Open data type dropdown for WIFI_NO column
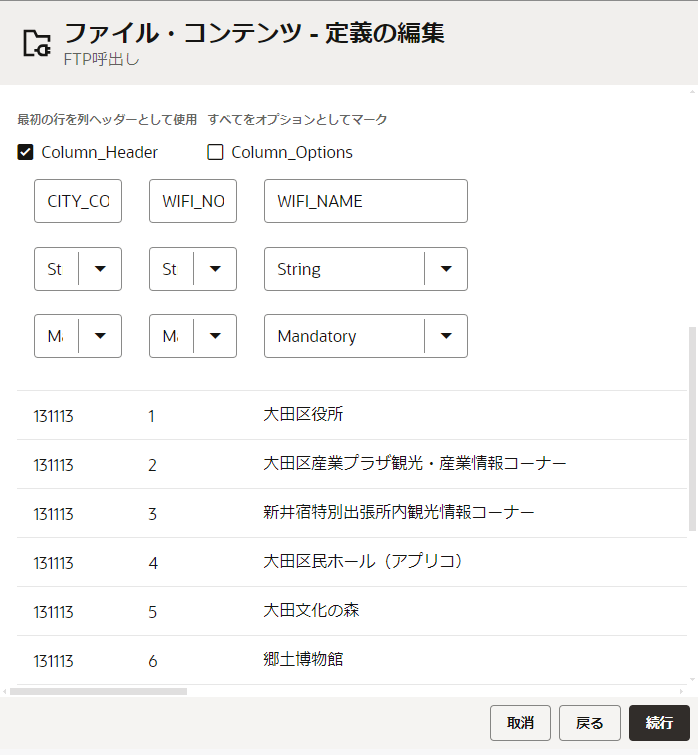 [215, 269]
